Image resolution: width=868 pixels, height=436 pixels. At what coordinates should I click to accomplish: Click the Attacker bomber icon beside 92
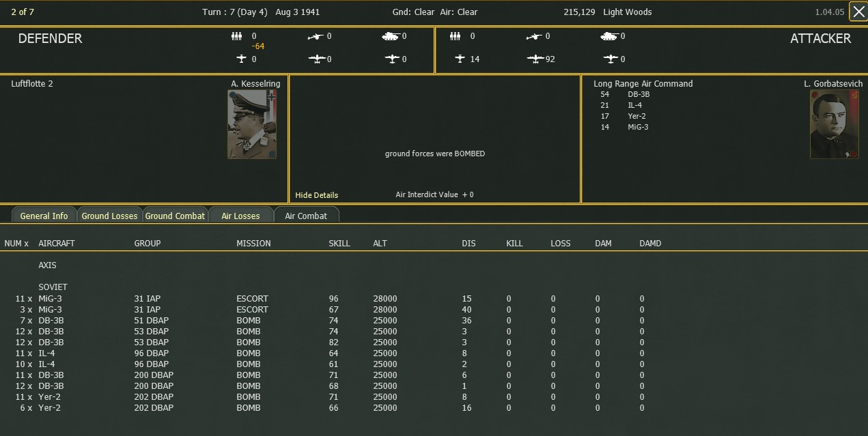[535, 59]
